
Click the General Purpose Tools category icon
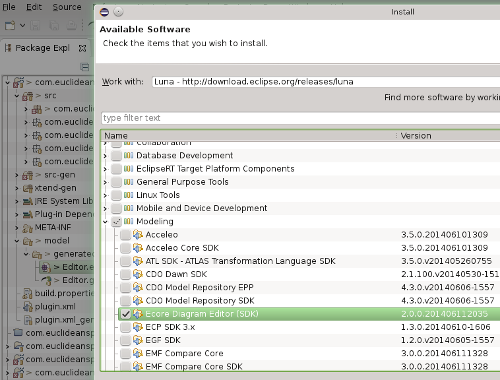click(x=128, y=182)
